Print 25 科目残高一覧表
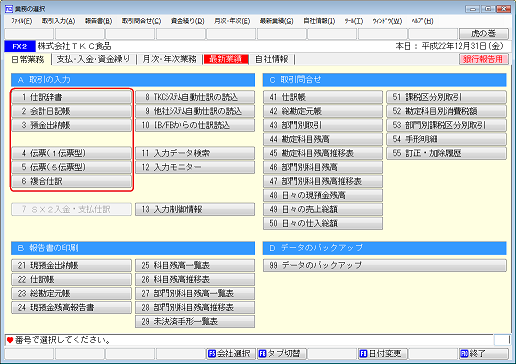 click(x=195, y=265)
